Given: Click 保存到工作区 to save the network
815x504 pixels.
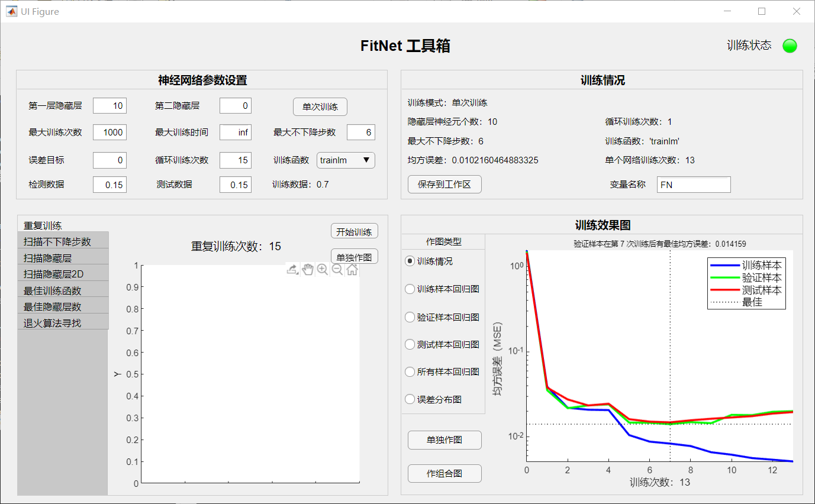Looking at the screenshot, I should [444, 185].
